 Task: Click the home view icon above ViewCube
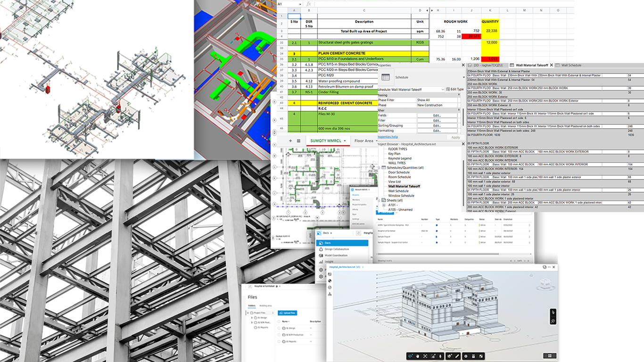click(531, 275)
